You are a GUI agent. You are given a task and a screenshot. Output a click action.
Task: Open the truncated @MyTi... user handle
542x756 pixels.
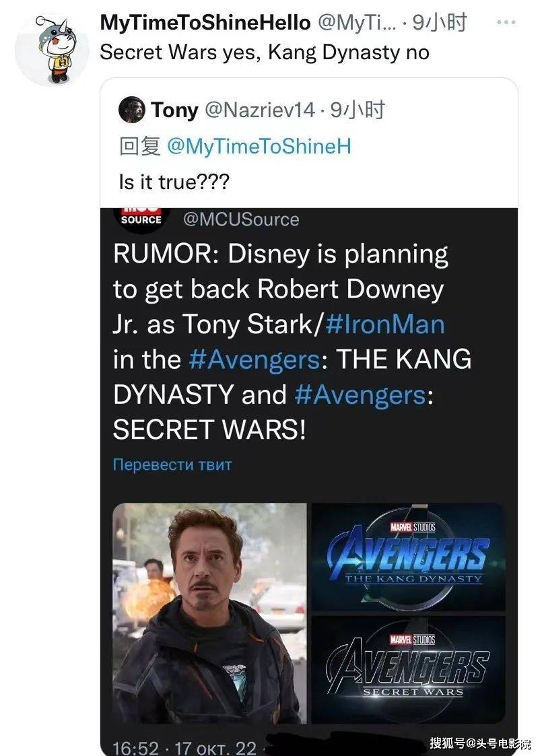point(356,23)
